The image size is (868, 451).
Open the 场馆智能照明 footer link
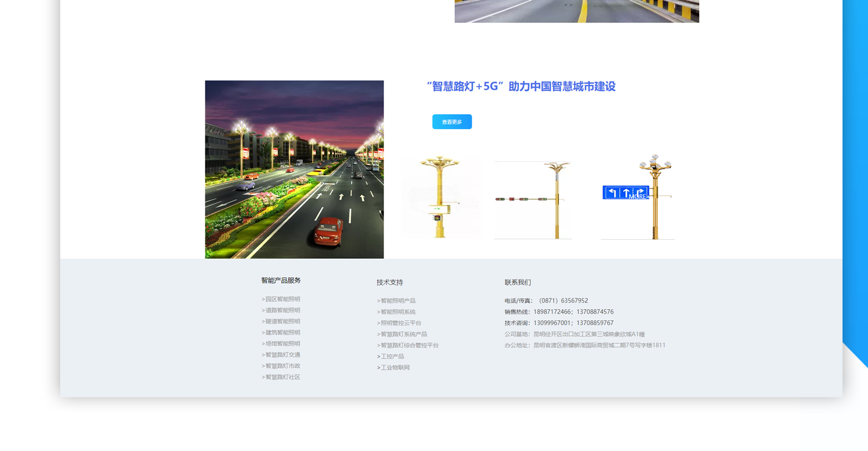click(281, 343)
